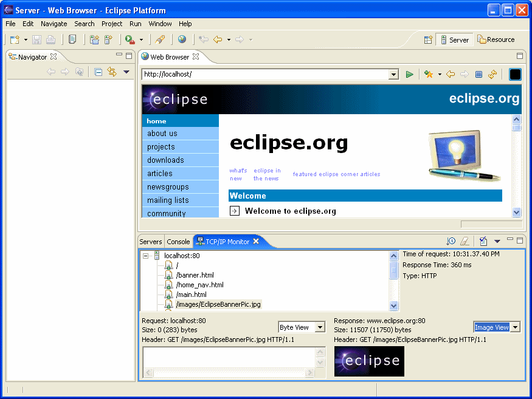Click the Favorites star icon in browser
Viewport: 532px width, 399px height.
[429, 74]
